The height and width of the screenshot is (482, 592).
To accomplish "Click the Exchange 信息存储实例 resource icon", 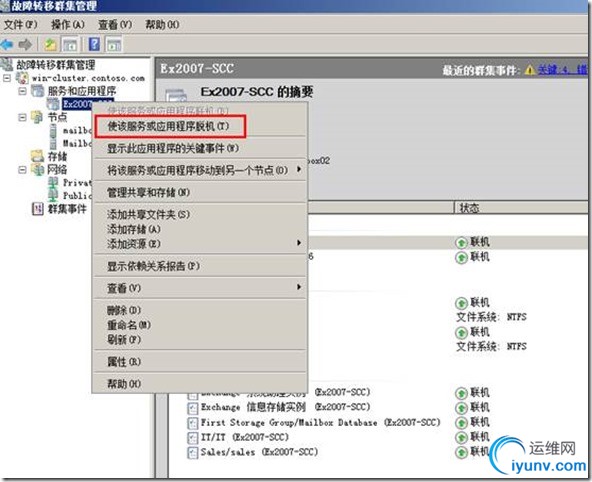I will (193, 408).
